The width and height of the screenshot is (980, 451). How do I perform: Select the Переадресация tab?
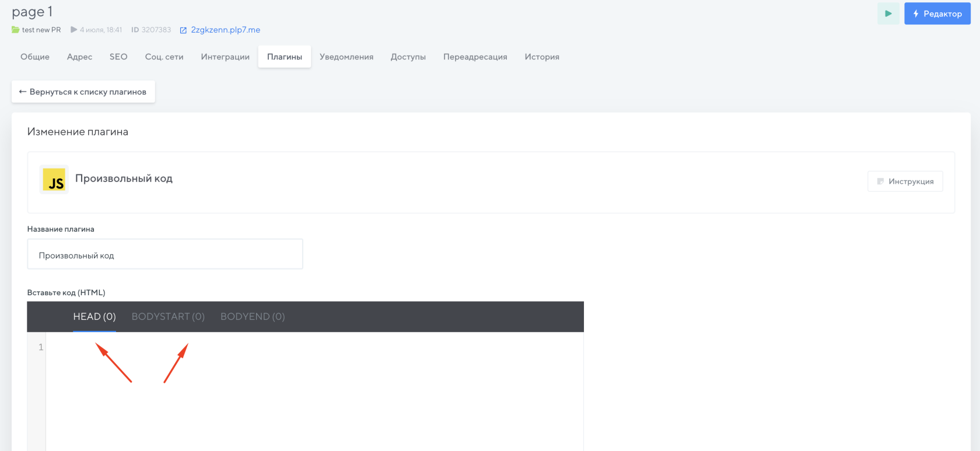(x=475, y=57)
